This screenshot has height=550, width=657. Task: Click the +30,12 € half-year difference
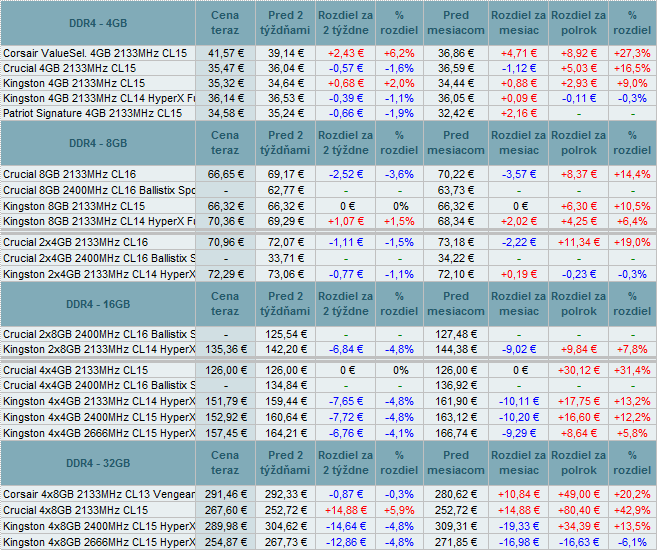(579, 370)
